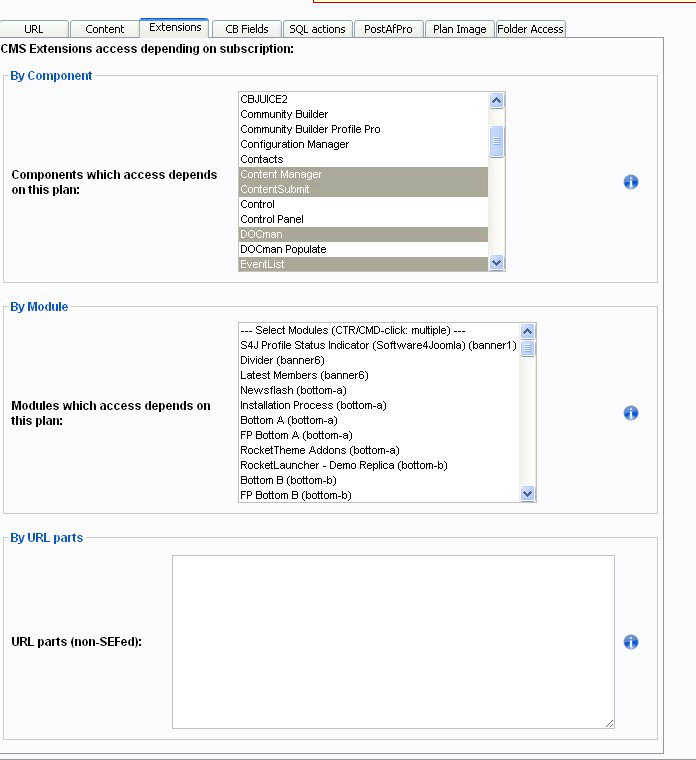Click the components list scrollbar thumb

[x=496, y=142]
